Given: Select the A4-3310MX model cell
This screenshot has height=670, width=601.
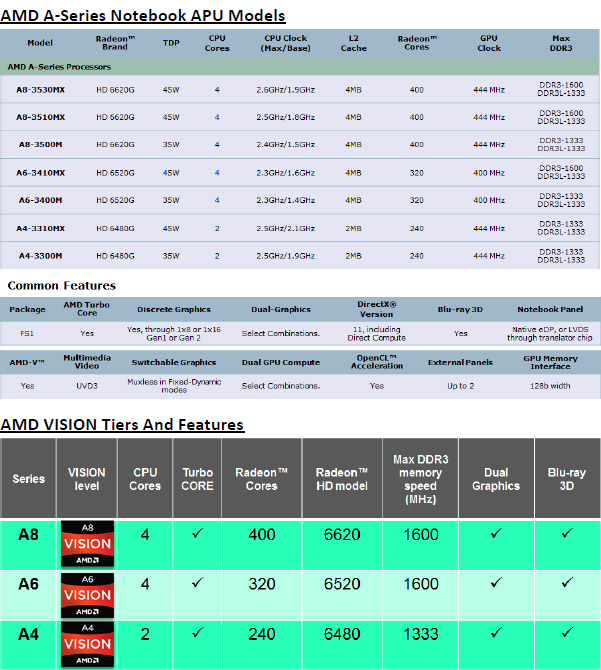Looking at the screenshot, I should 41,228.
